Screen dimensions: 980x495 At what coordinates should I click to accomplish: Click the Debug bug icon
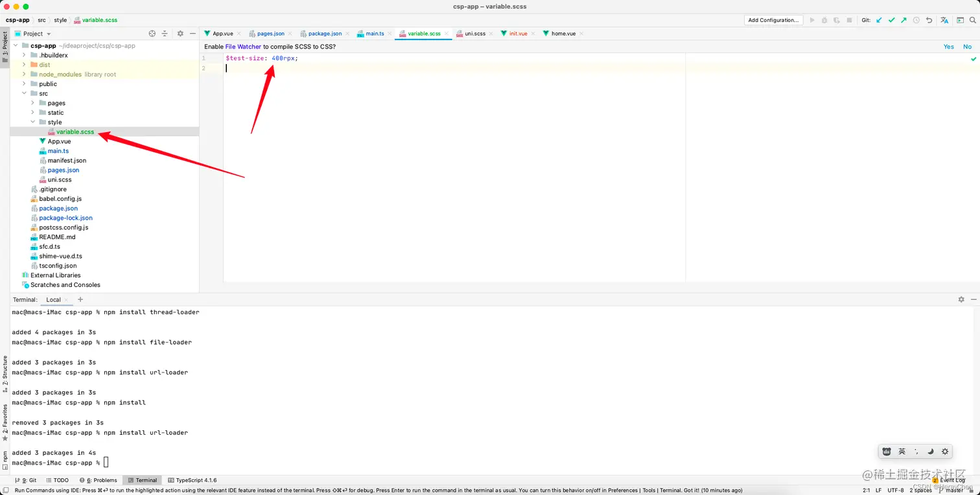pos(824,20)
